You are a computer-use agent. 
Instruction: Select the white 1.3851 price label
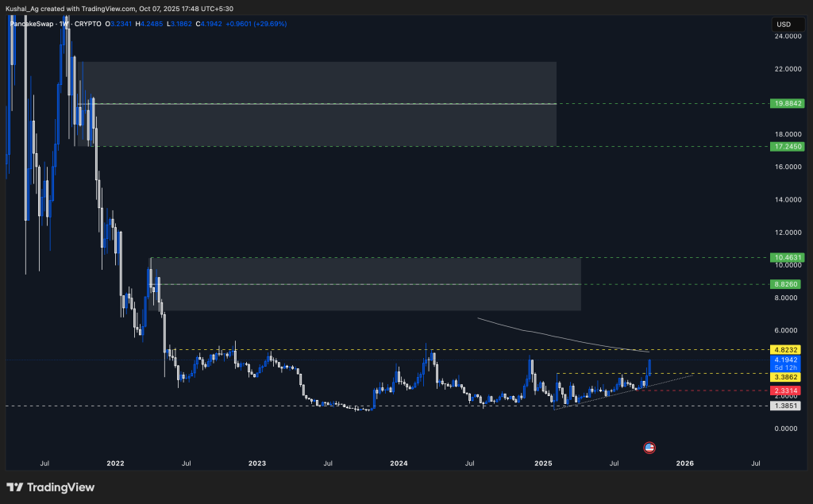point(785,406)
